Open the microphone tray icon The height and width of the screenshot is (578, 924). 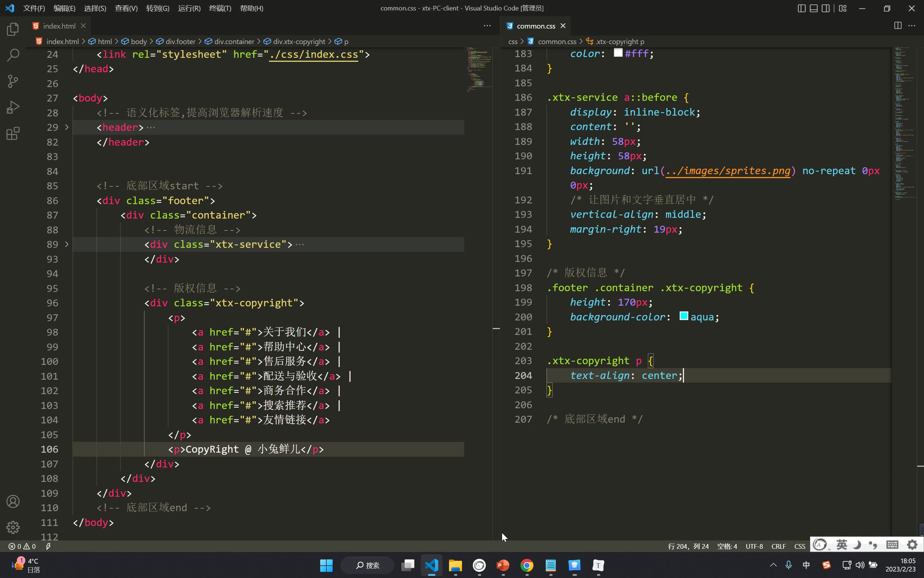pyautogui.click(x=789, y=565)
